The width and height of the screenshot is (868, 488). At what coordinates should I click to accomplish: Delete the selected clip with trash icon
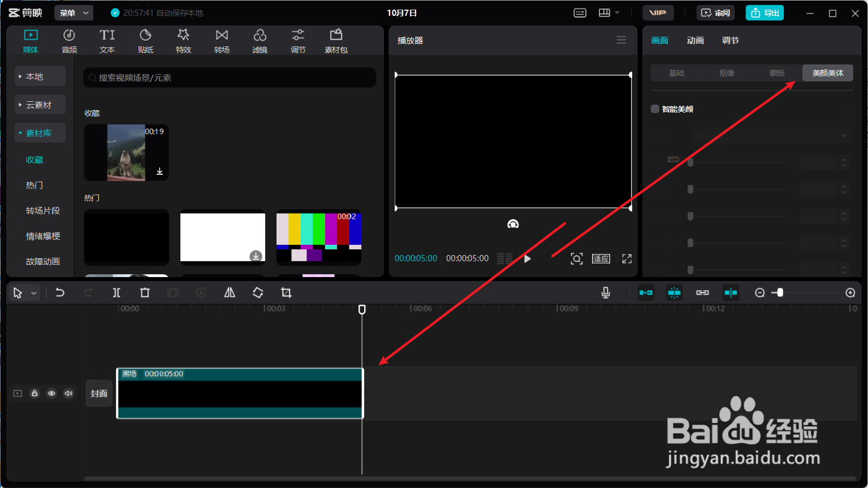pos(145,292)
